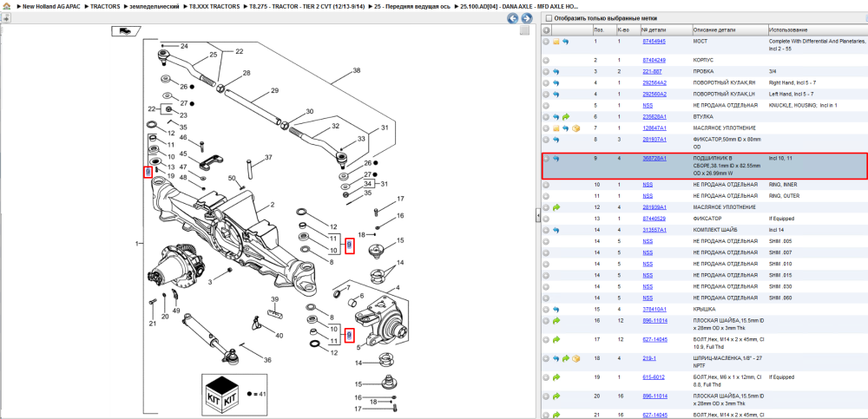Image resolution: width=868 pixels, height=419 pixels.
Task: Click blue arrow icon in row 313557A1
Action: (556, 230)
